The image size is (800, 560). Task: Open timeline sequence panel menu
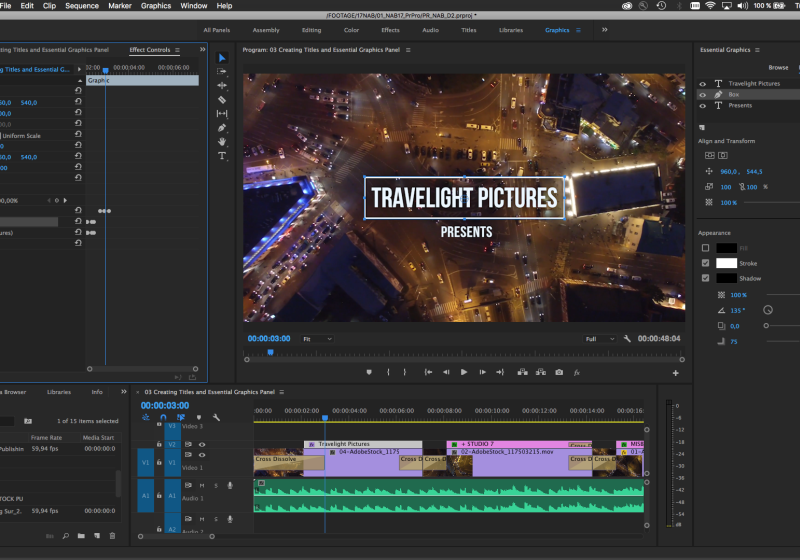point(282,392)
